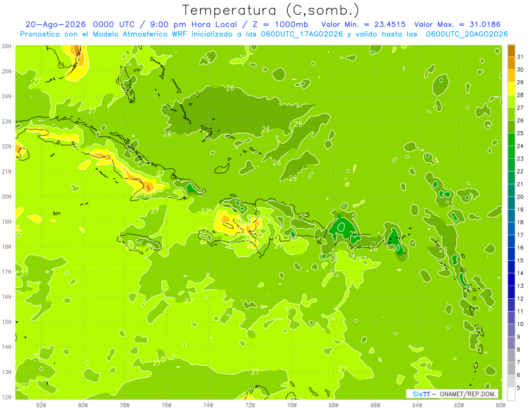The height and width of the screenshot is (411, 532).
Task: Click the 74W longitude axis label
Action: [x=208, y=405]
